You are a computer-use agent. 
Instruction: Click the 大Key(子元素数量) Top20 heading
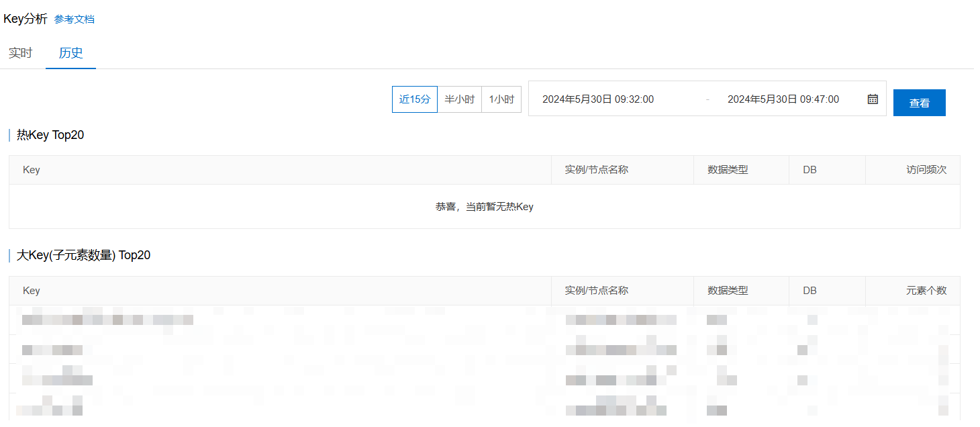[83, 255]
